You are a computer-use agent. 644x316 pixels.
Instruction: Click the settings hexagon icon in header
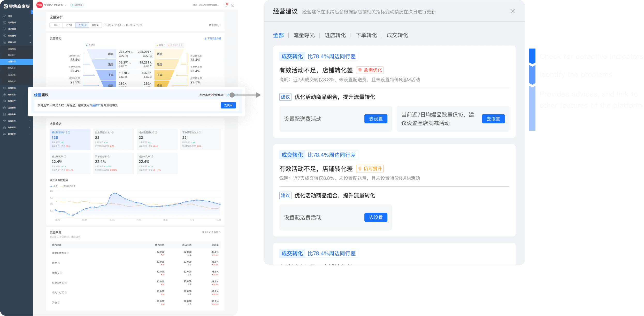coord(233,5)
